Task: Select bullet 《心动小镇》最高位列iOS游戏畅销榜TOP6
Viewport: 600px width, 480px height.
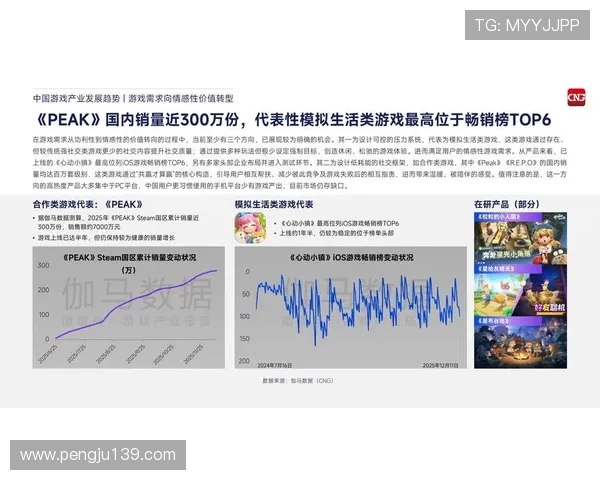Action: (x=339, y=223)
